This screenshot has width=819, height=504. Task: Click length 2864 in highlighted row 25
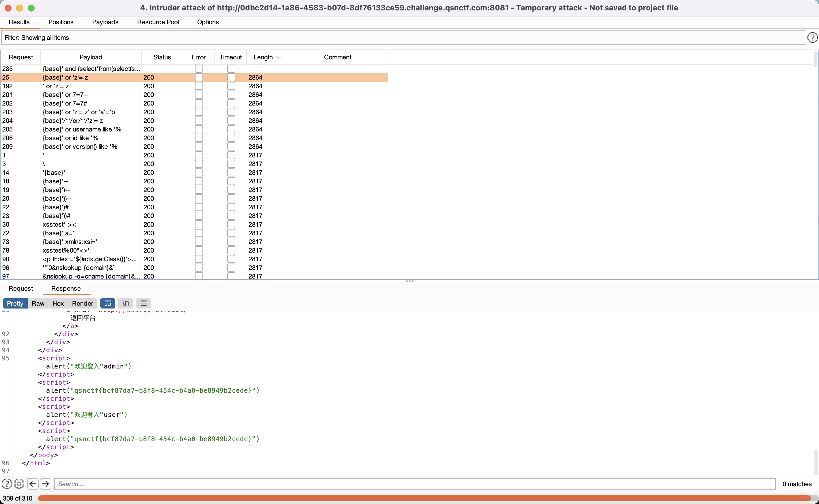click(x=255, y=77)
